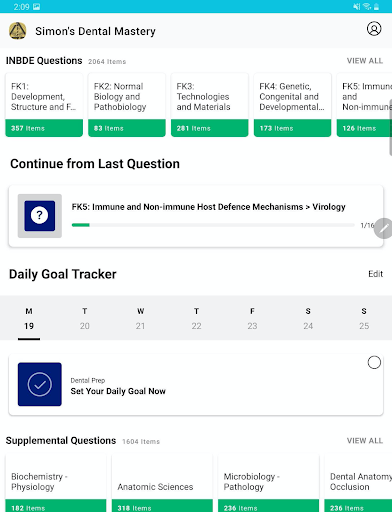
Task: Check the wifi status bar icon
Action: (367, 6)
